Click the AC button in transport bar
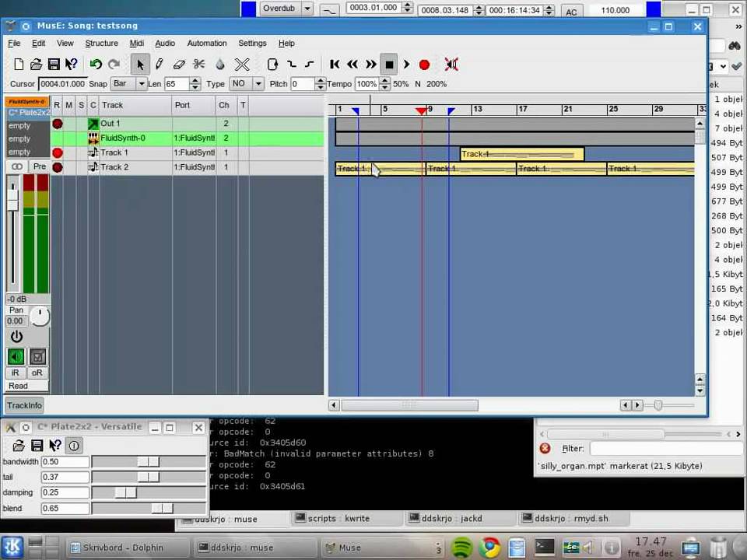The width and height of the screenshot is (747, 560). [571, 12]
